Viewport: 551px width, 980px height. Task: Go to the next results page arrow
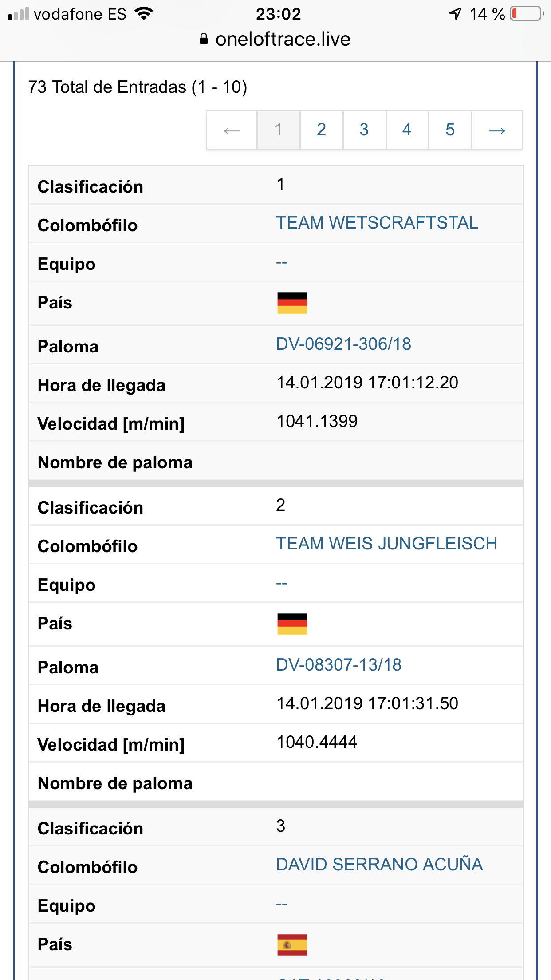point(497,130)
